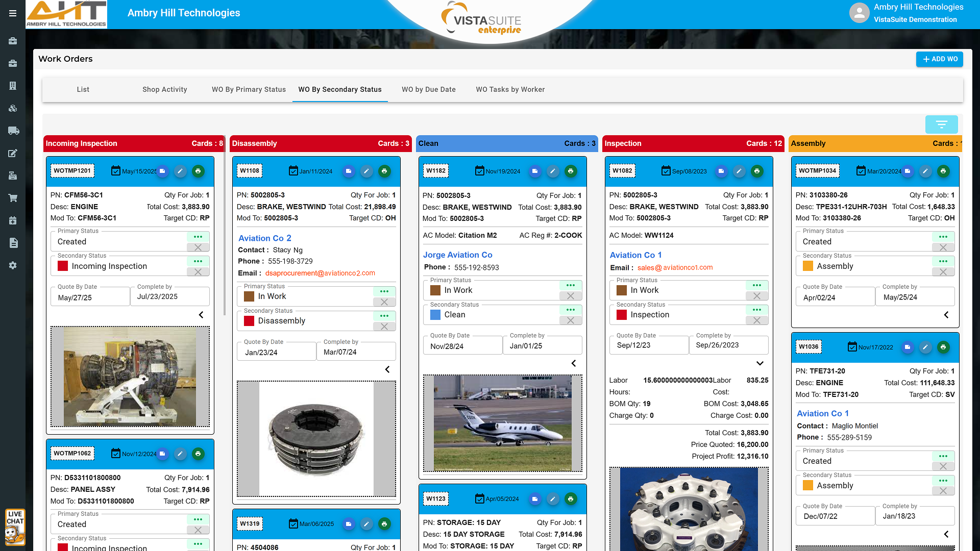Print work order W1108
This screenshot has height=551, width=980.
click(384, 171)
